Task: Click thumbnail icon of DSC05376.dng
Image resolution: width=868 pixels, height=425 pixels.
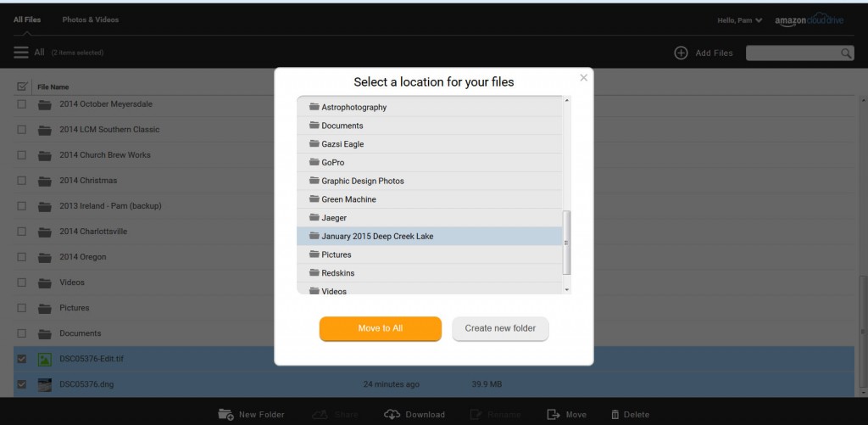Action: click(45, 385)
